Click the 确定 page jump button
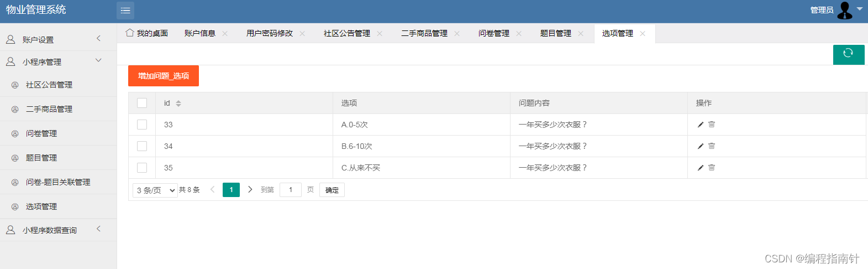 click(x=332, y=190)
